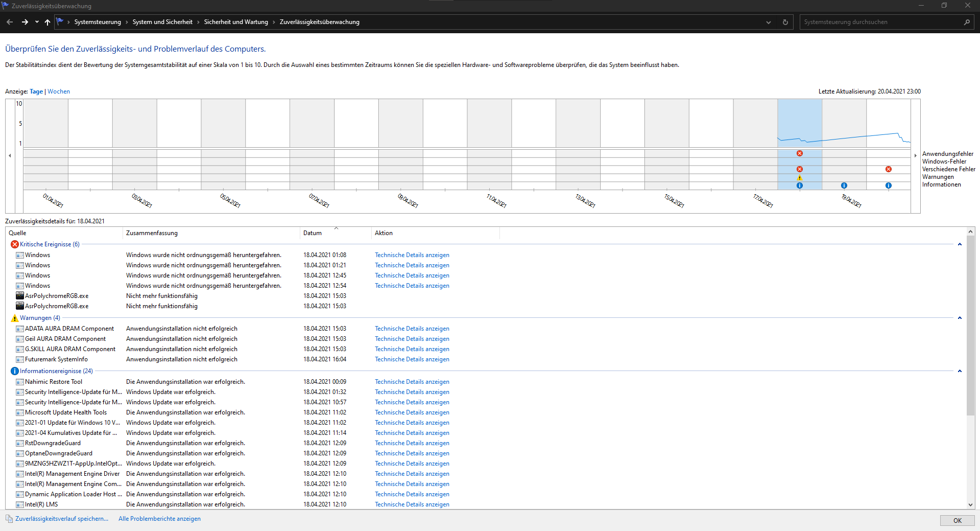Click the Informationsereignisse blue info icon
980x531 pixels.
(15, 371)
